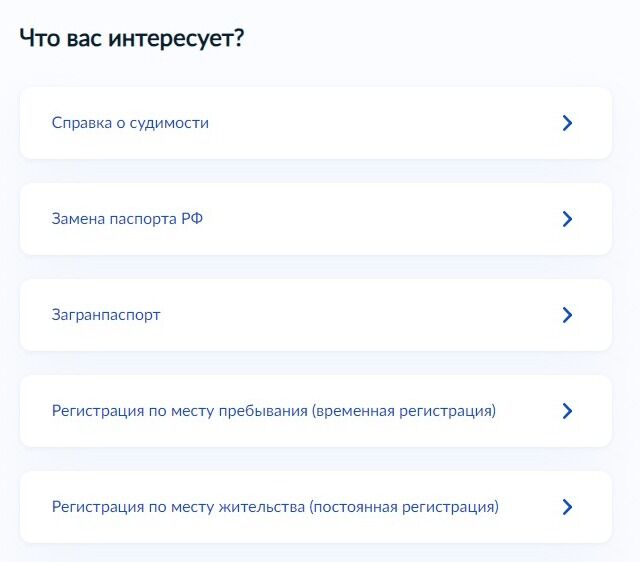Screen dimensions: 640x562
Task: Choose the Загранпаспорт option
Action: (316, 315)
